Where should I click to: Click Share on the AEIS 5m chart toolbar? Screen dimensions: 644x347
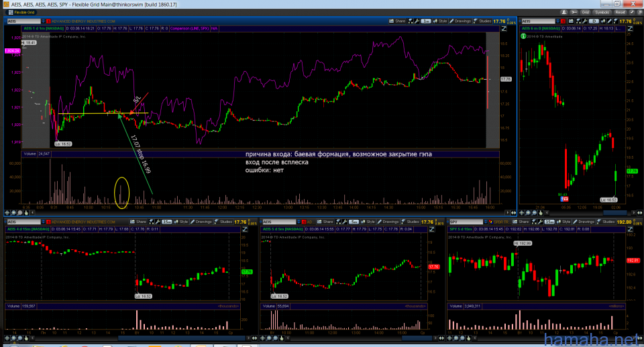pyautogui.click(x=326, y=222)
